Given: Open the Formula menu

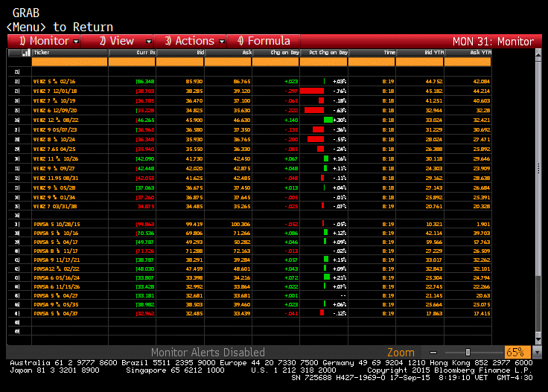Looking at the screenshot, I should [264, 41].
